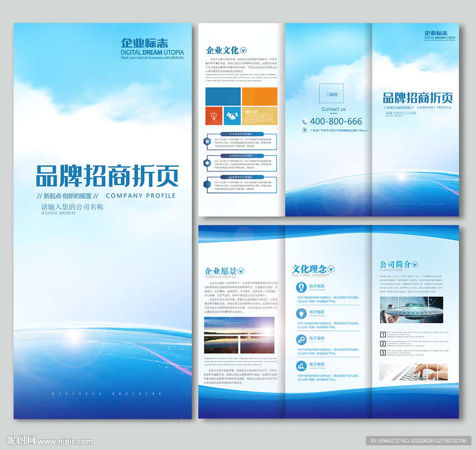This screenshot has width=476, height=450.
Task: Click the numbered box 3 icon
Action: click(x=383, y=352)
